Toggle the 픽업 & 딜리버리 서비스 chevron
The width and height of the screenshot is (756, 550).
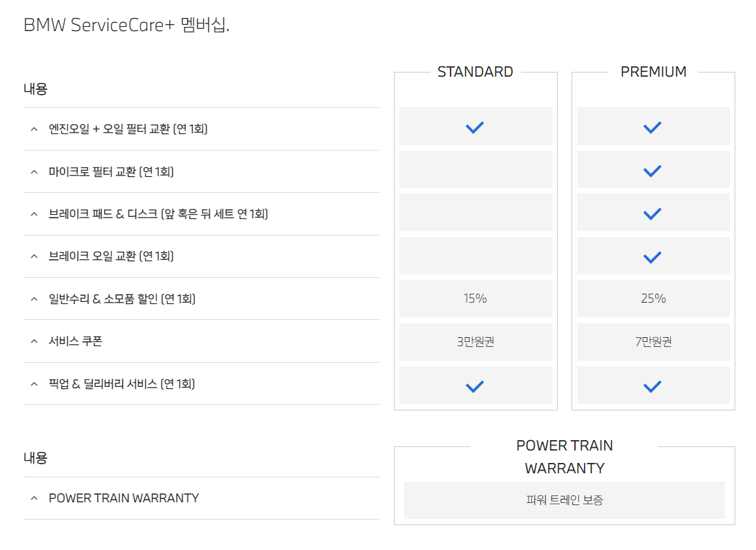pyautogui.click(x=34, y=383)
